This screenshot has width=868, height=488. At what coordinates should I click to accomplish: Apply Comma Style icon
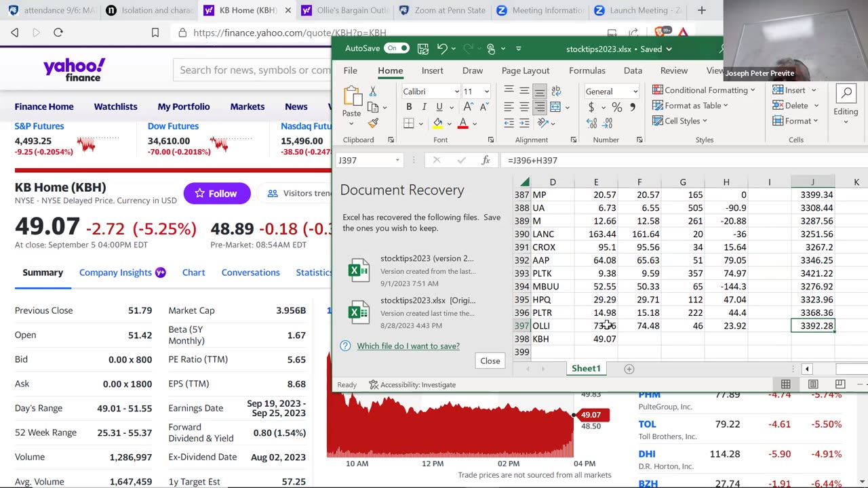[x=632, y=107]
